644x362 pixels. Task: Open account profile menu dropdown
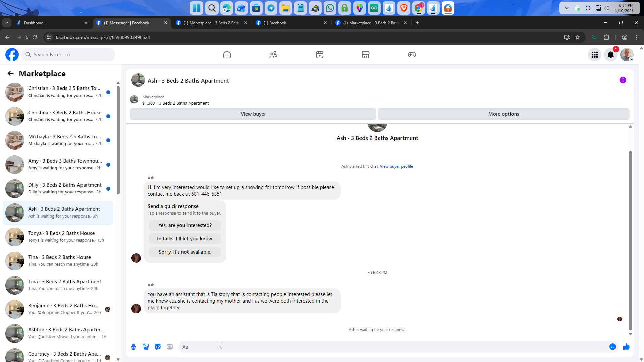pyautogui.click(x=627, y=55)
